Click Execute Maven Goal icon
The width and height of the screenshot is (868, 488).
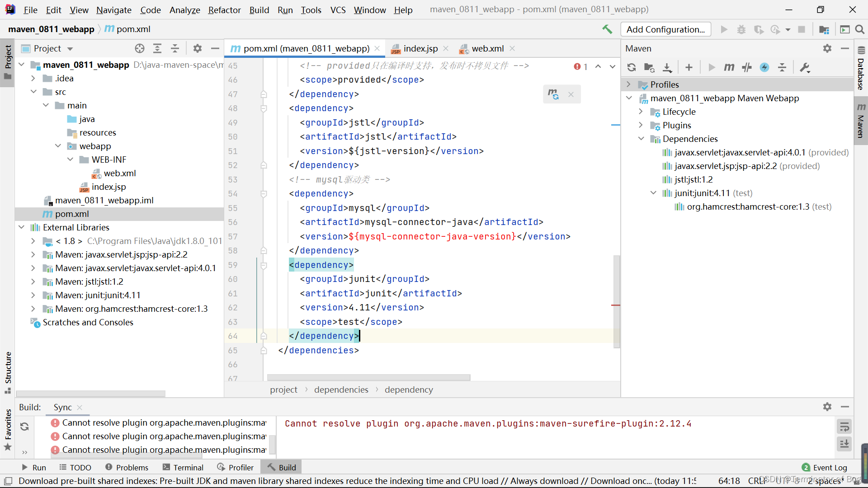(729, 67)
